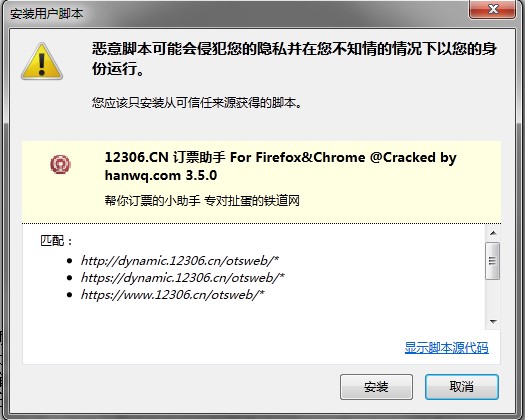Click the red 12306 railway script icon
This screenshot has width=525, height=420.
coord(60,164)
